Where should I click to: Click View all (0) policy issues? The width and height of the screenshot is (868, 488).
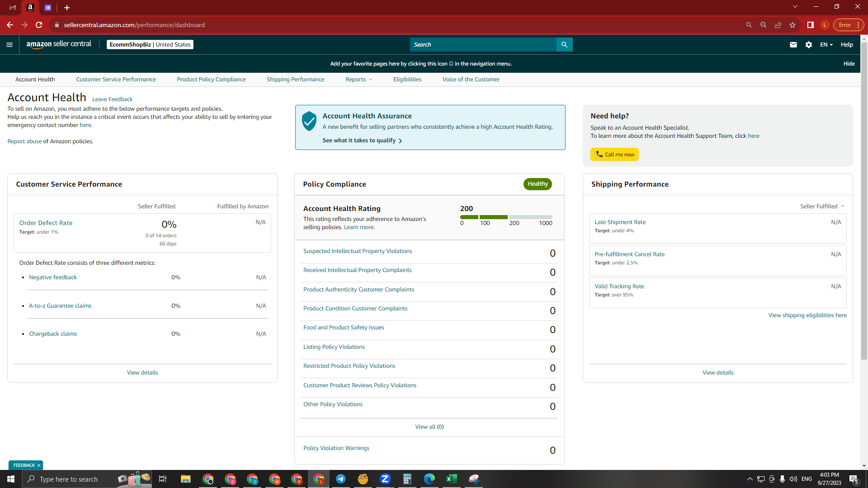click(x=429, y=427)
